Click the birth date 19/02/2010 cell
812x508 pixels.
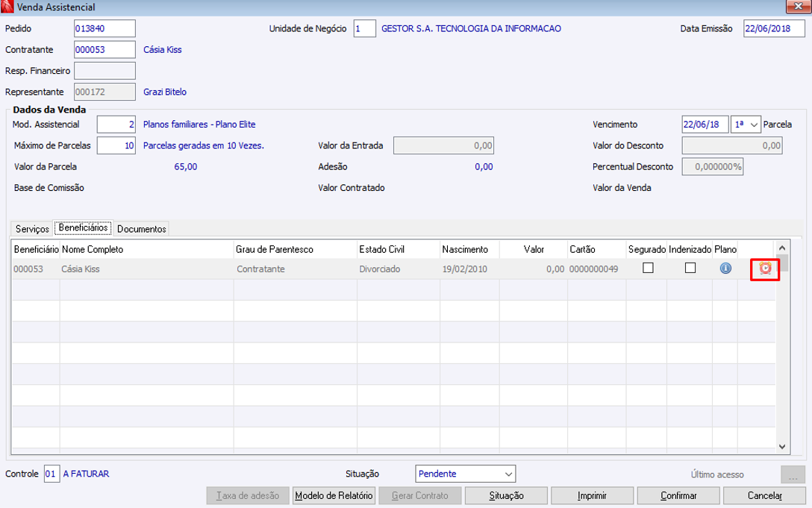pyautogui.click(x=469, y=269)
